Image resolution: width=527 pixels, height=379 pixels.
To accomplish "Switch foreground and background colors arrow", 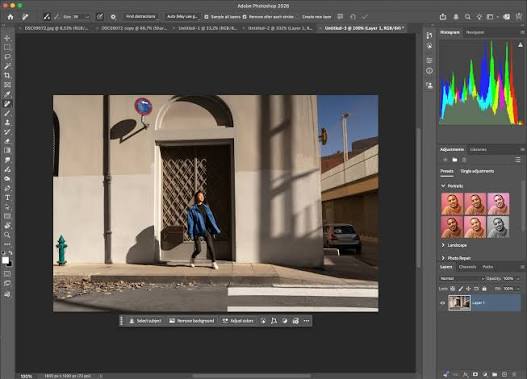I will point(10,252).
